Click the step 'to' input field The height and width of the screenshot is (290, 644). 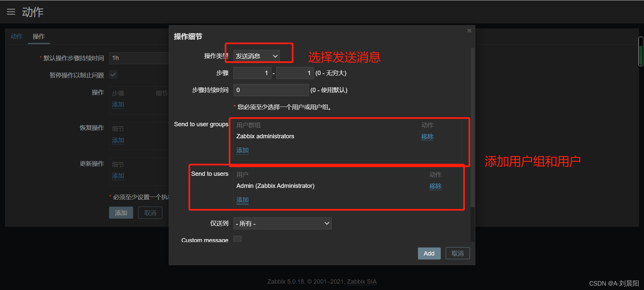pyautogui.click(x=295, y=73)
